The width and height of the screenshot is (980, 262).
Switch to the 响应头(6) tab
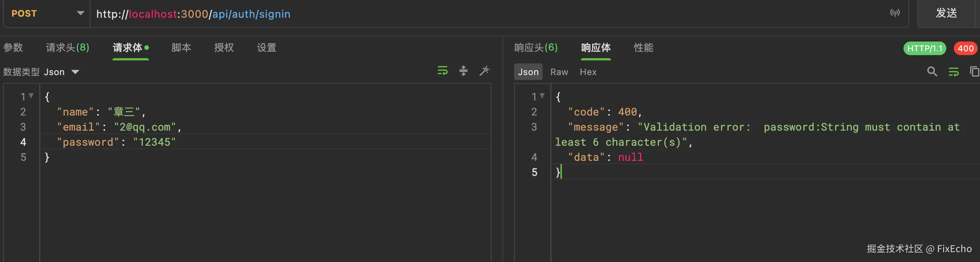tap(536, 48)
